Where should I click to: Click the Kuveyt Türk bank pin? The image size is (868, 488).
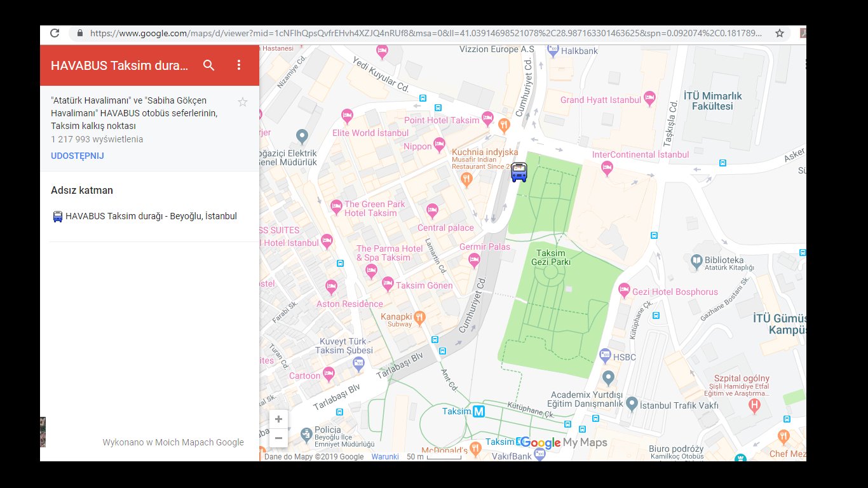click(359, 363)
